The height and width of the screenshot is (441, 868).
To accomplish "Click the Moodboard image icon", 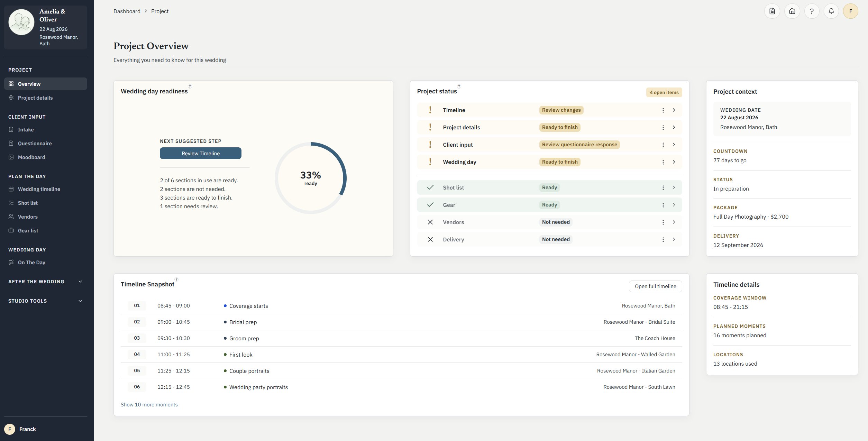I will [11, 157].
